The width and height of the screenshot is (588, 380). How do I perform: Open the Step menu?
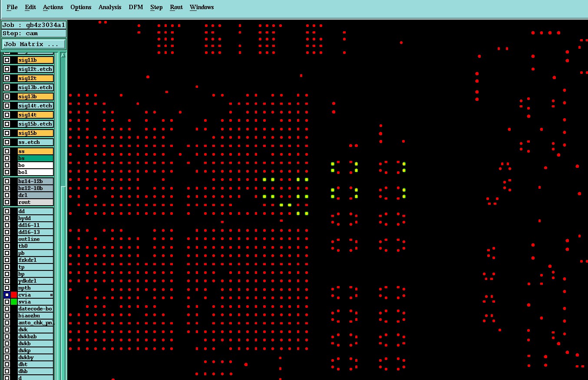(x=156, y=7)
